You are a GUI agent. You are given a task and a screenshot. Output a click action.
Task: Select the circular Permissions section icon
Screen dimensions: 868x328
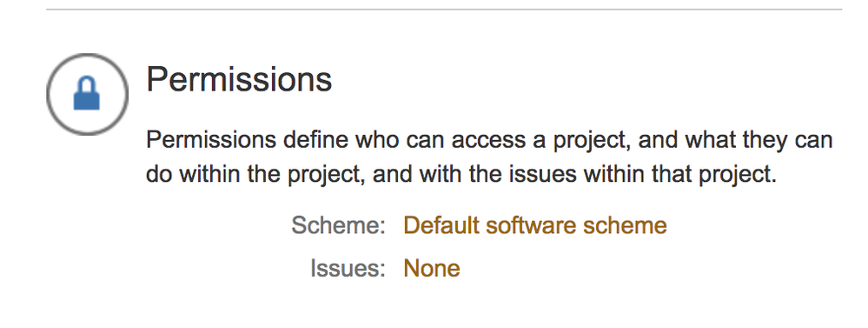[88, 94]
